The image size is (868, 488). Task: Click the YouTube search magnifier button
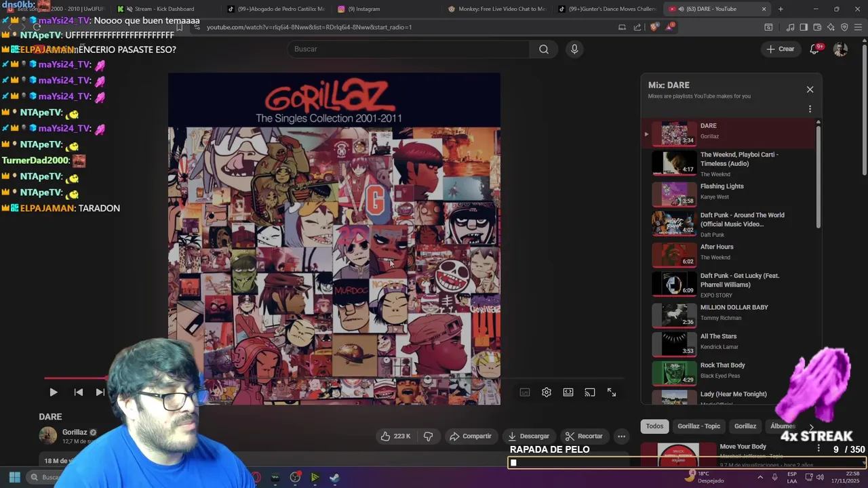[x=543, y=49]
